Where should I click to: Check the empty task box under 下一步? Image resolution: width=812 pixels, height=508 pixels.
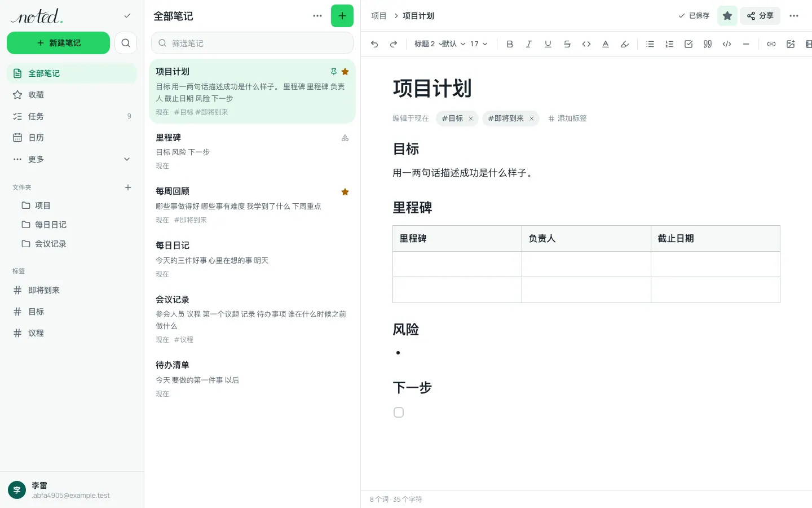(399, 413)
